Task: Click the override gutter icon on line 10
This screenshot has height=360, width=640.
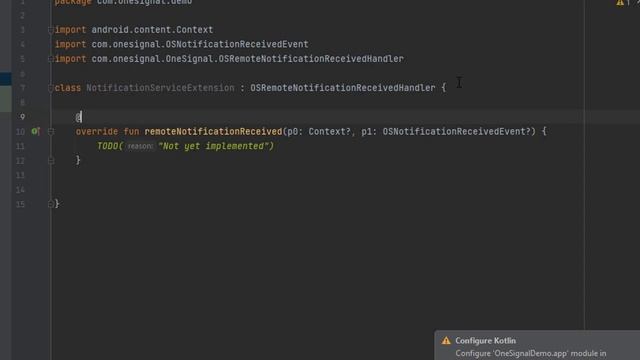Action: pyautogui.click(x=36, y=131)
